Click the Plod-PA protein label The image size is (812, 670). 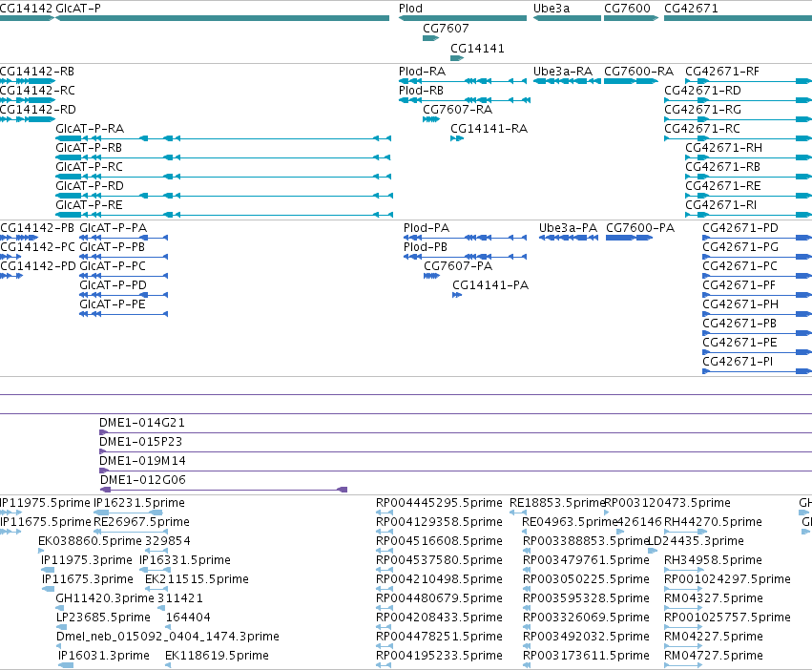point(427,227)
